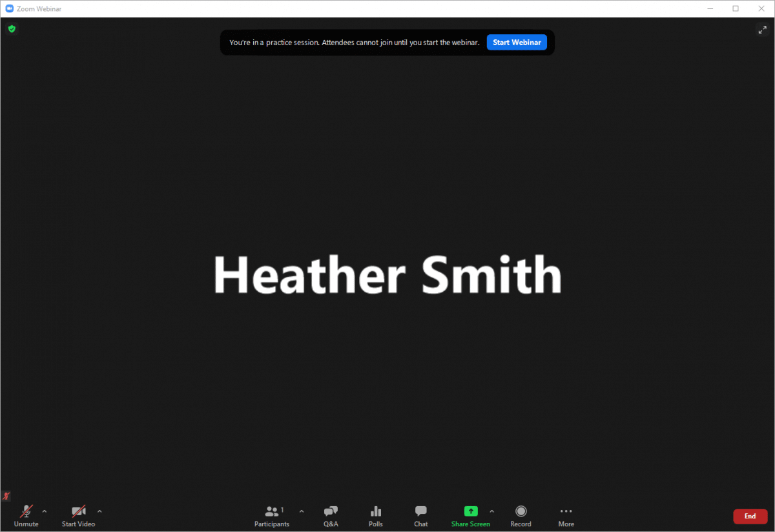Viewport: 775px width, 532px height.
Task: Click the green Share Screen icon
Action: 471,511
